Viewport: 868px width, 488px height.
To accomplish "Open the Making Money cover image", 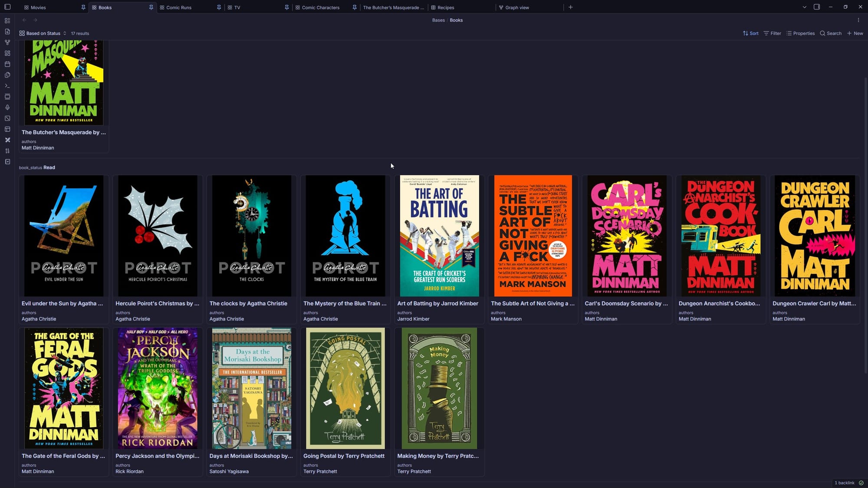I will point(439,388).
